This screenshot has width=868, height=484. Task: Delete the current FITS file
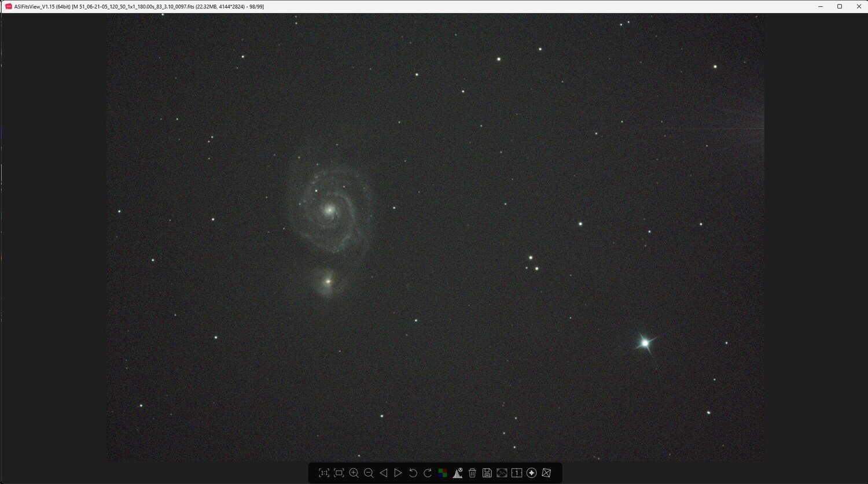pos(472,473)
